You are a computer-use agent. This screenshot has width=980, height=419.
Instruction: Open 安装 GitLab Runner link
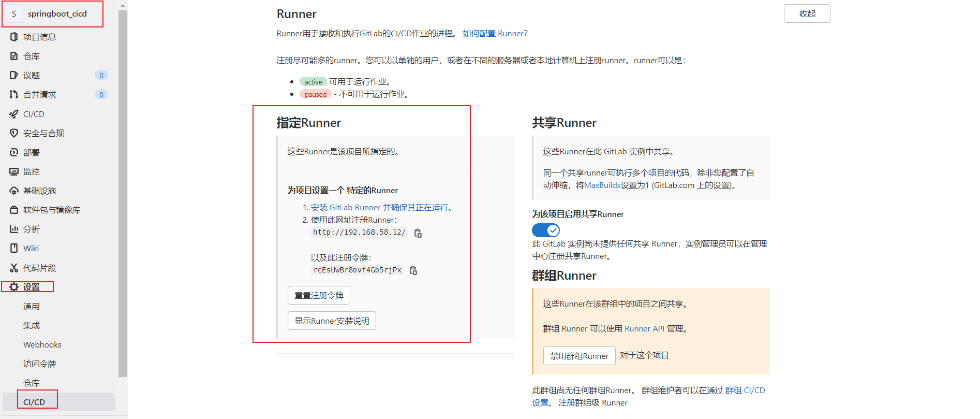pyautogui.click(x=383, y=207)
